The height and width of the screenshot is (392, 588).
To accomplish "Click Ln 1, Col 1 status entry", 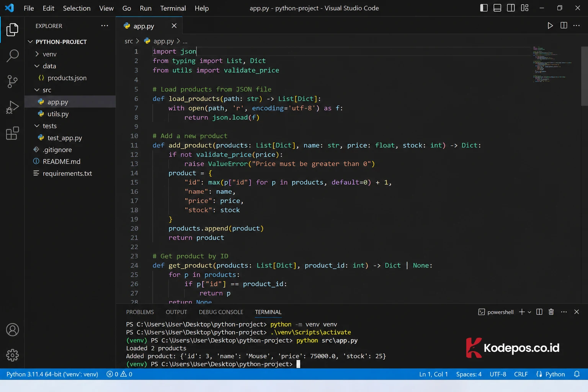I will coord(433,374).
